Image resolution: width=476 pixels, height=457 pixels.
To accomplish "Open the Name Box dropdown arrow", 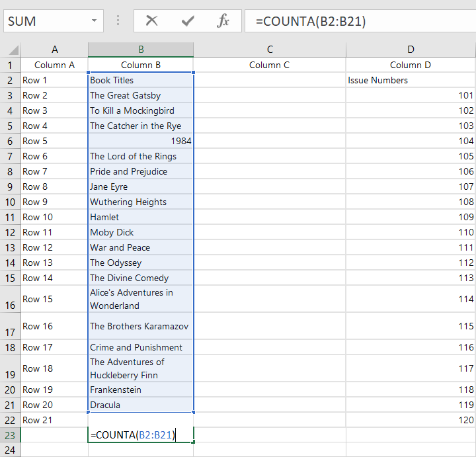I will pos(94,21).
